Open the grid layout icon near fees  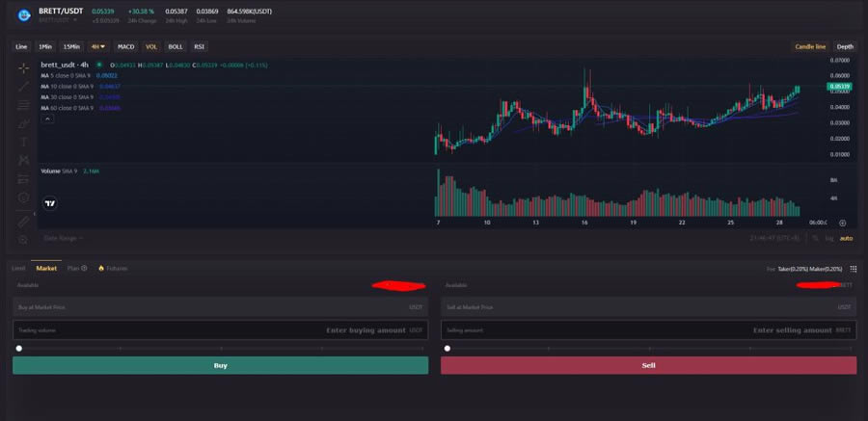[853, 269]
